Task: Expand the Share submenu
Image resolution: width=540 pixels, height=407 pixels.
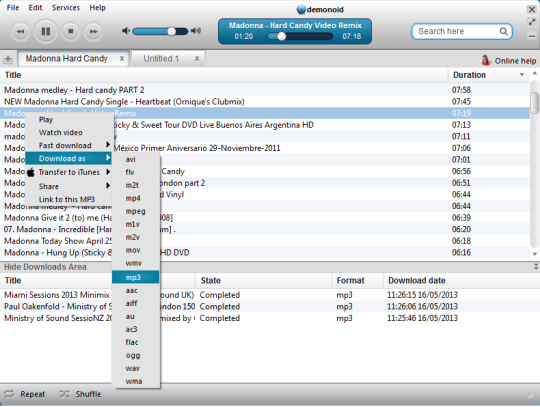Action: tap(68, 186)
